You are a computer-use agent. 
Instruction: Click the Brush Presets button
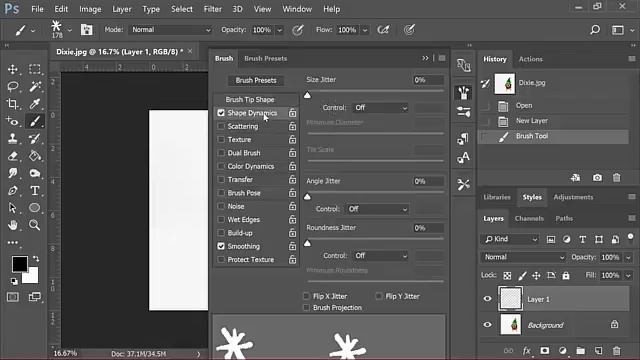tap(256, 80)
